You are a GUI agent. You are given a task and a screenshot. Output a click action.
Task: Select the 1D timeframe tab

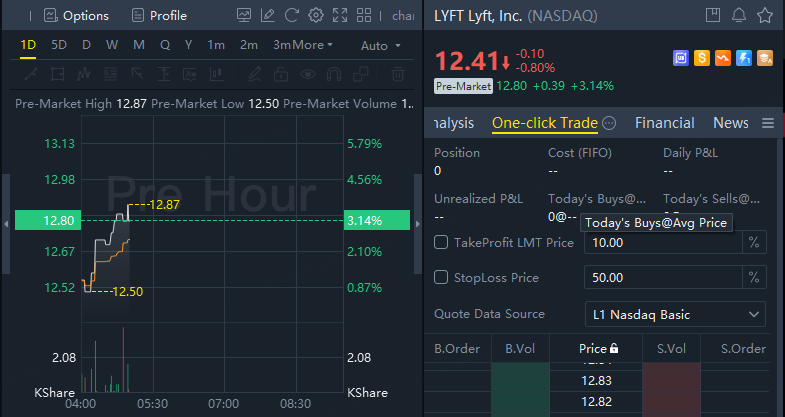(x=28, y=45)
